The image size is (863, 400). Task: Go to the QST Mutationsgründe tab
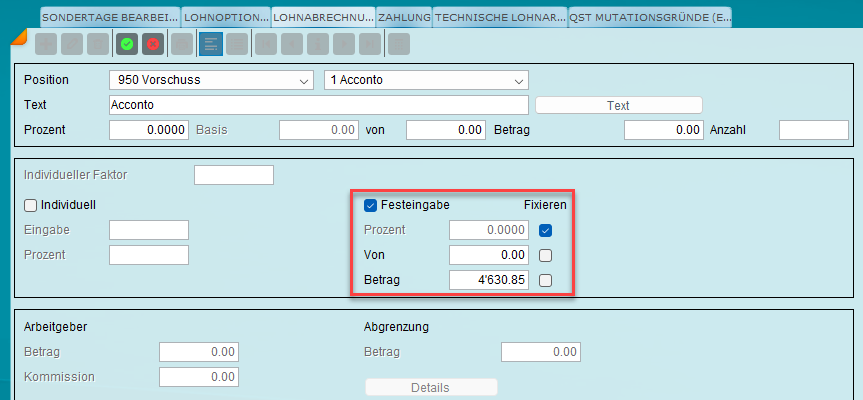point(649,17)
